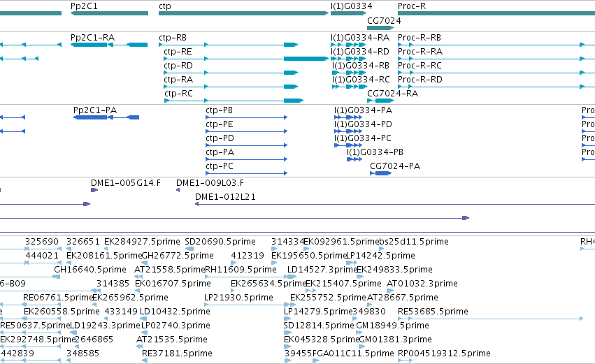Click the DME1-012L21 clone label
595x364 pixels.
click(x=225, y=197)
